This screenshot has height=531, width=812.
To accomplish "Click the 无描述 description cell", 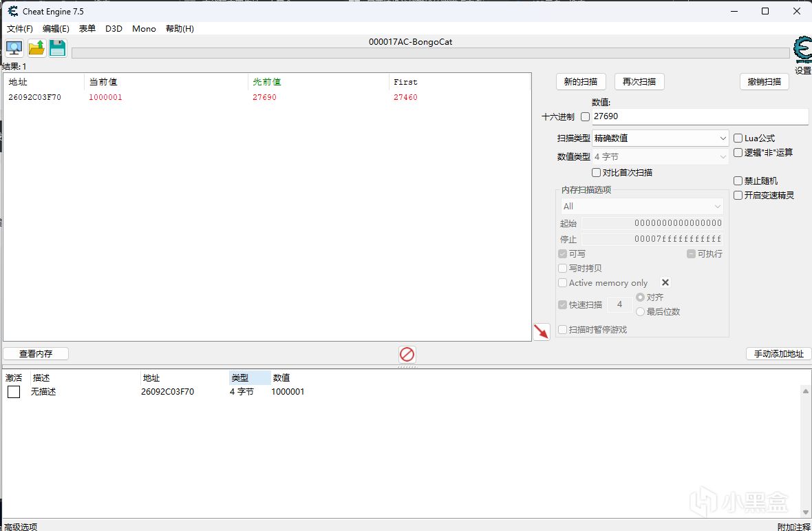I will (43, 392).
